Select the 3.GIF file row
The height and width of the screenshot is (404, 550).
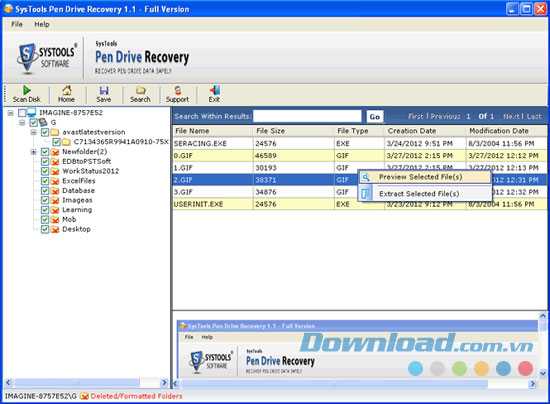pyautogui.click(x=360, y=192)
